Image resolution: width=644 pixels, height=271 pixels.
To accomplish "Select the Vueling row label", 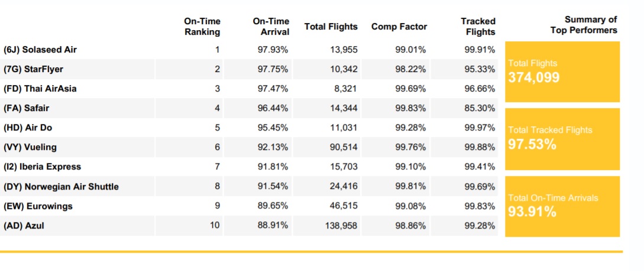I will 30,147.
